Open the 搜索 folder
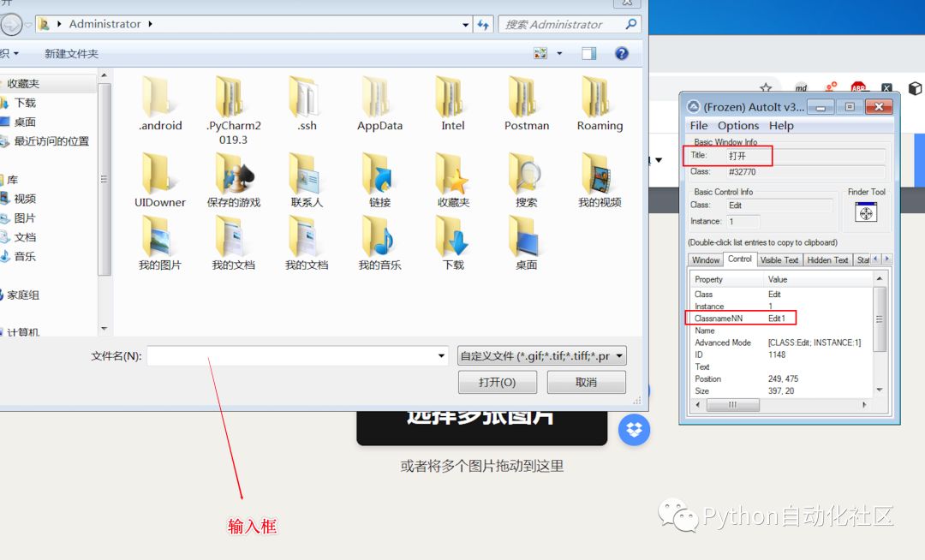Viewport: 925px width, 560px height. tap(526, 180)
